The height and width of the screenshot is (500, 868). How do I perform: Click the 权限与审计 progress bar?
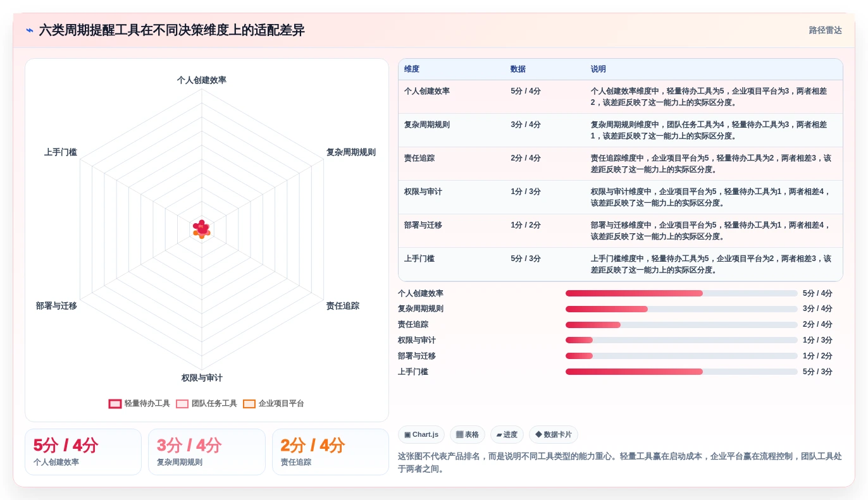point(681,340)
